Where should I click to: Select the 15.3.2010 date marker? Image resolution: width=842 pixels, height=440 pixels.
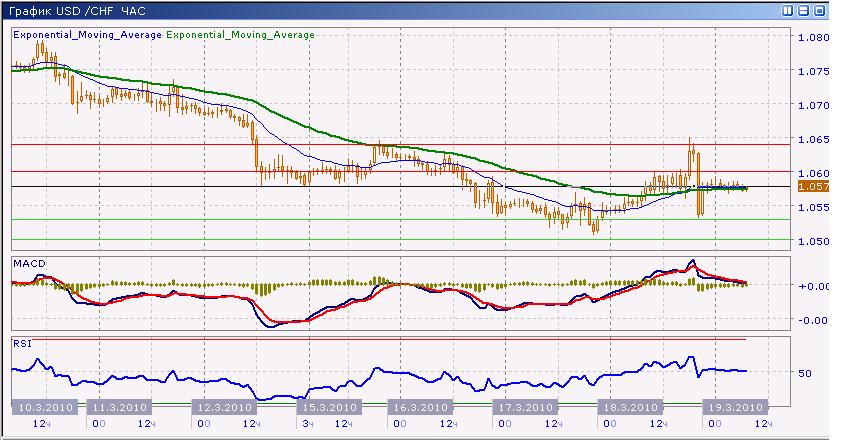(329, 407)
